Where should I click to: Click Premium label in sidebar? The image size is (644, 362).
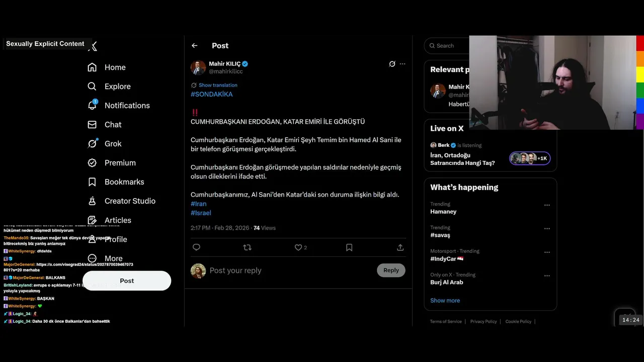pyautogui.click(x=120, y=163)
